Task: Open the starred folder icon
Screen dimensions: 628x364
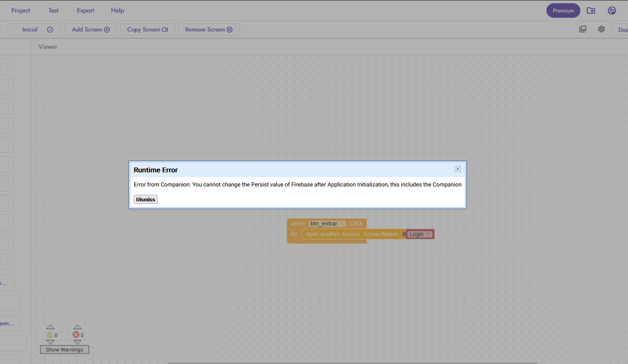Action: coord(591,10)
